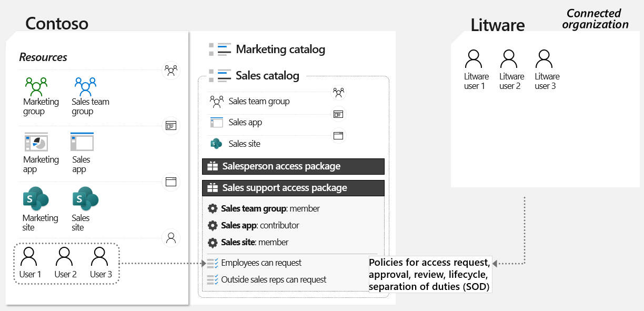The height and width of the screenshot is (311, 644).
Task: Expand the Marketing catalog
Action: tap(280, 49)
